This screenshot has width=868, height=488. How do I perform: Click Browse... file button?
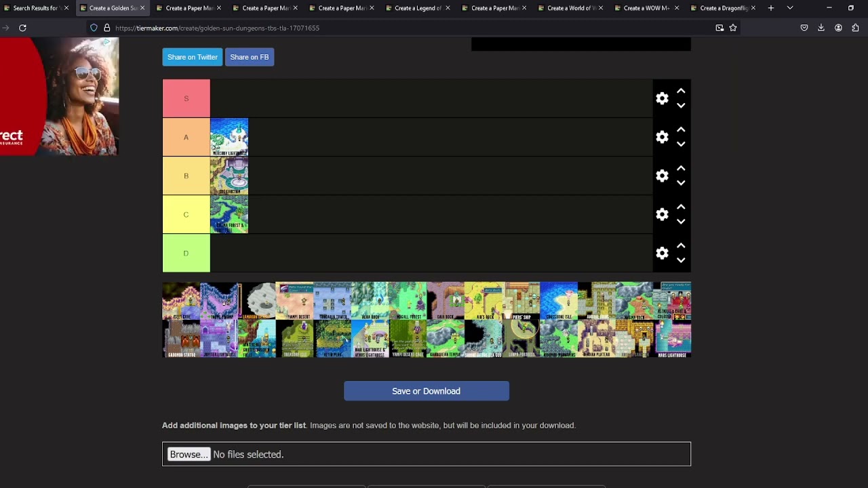tap(189, 454)
